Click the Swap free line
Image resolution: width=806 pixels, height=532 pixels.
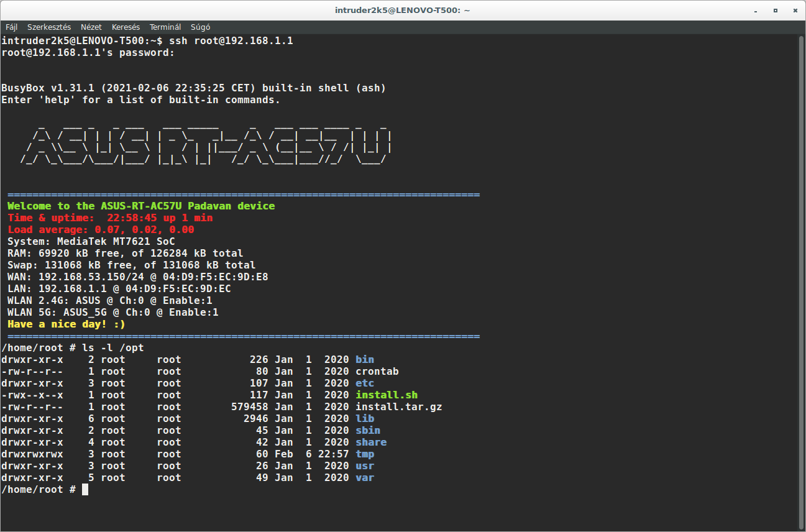click(132, 265)
